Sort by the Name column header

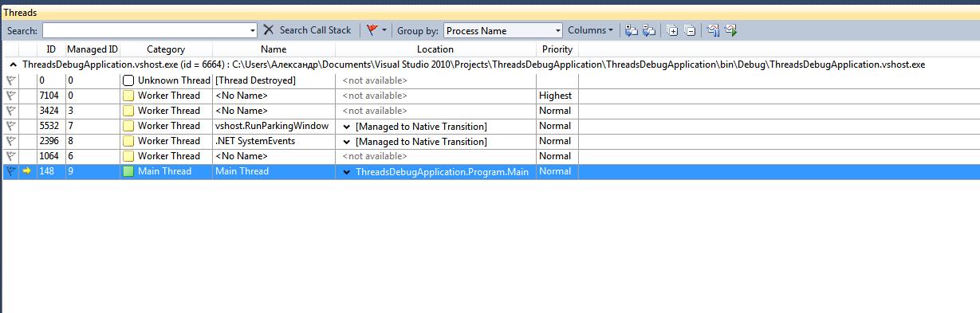click(274, 49)
